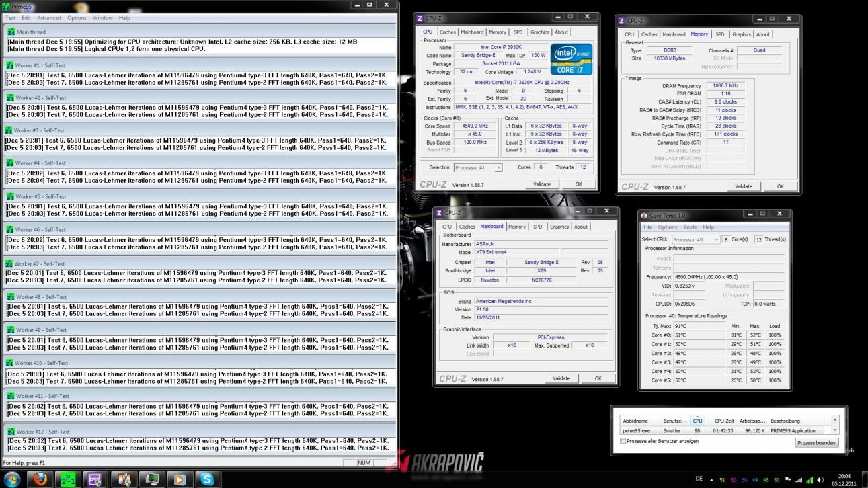Image resolution: width=868 pixels, height=488 pixels.
Task: Open the Processor #1 selection dropdown in CPU-Z
Action: 478,167
